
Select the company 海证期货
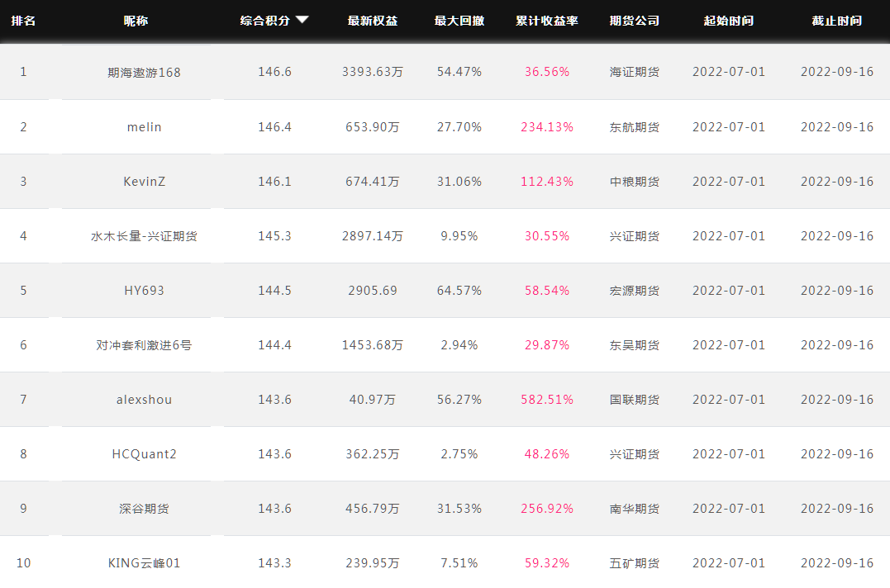click(x=635, y=72)
